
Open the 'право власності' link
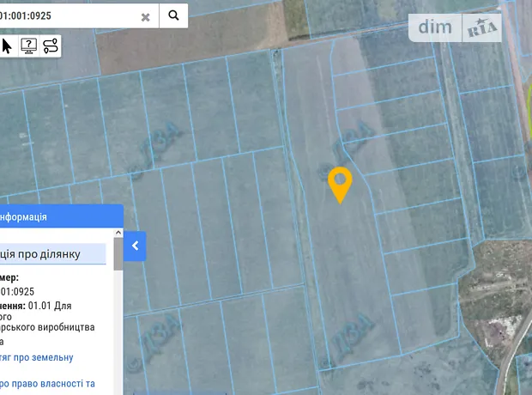pos(47,384)
